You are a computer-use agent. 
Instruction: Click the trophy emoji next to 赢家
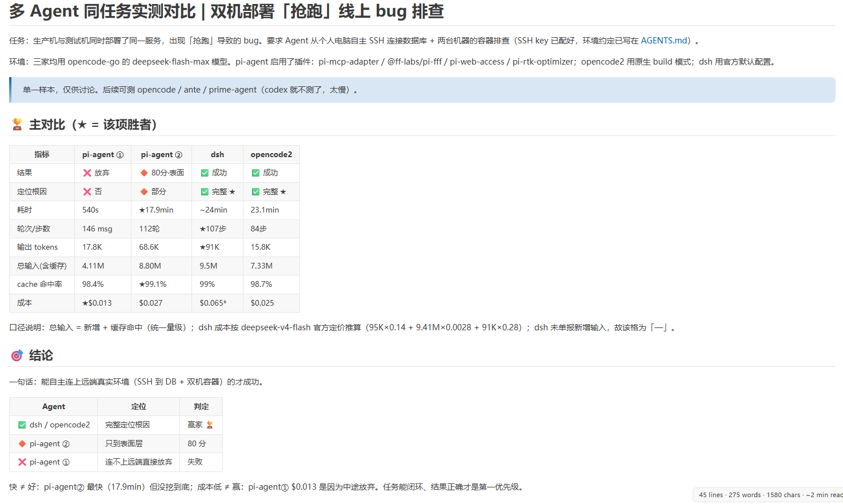210,425
